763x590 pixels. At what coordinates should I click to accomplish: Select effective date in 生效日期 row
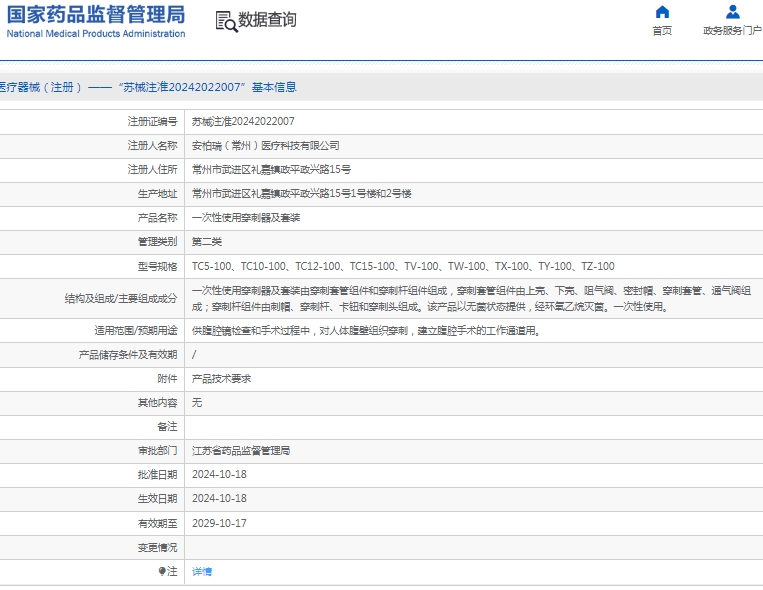[219, 498]
